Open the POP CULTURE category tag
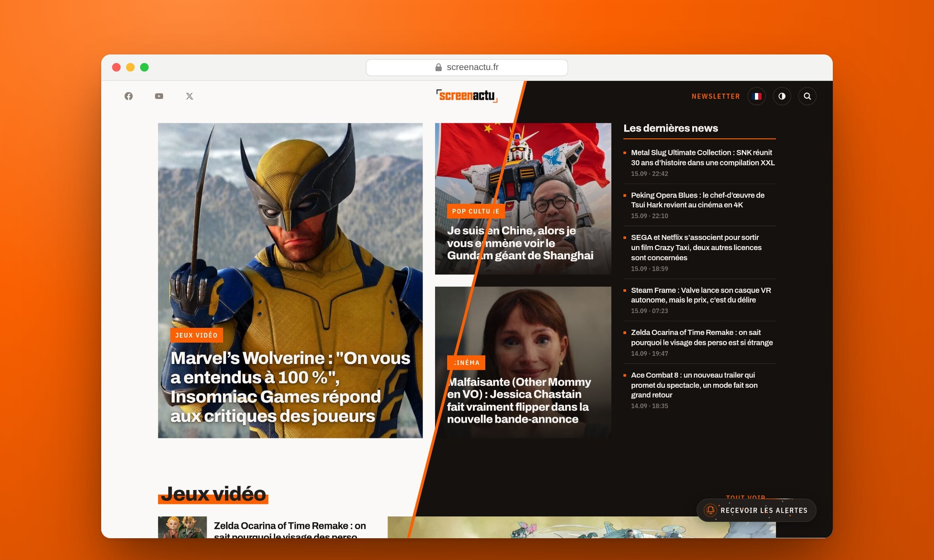The height and width of the screenshot is (560, 934). point(476,211)
